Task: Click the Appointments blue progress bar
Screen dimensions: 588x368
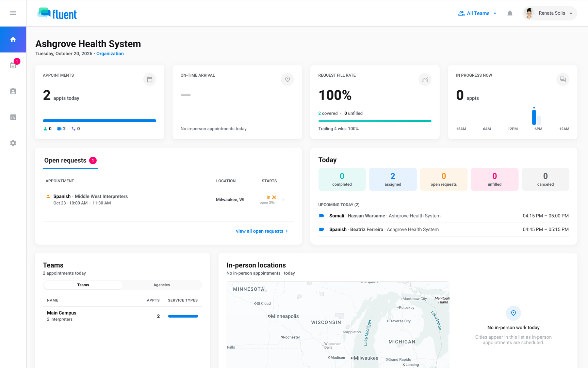Action: tap(99, 121)
